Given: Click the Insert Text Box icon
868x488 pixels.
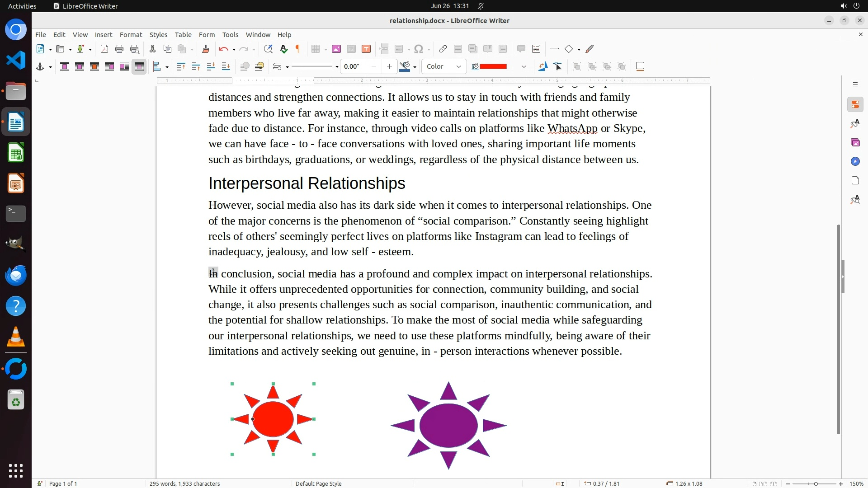Looking at the screenshot, I should coord(366,49).
